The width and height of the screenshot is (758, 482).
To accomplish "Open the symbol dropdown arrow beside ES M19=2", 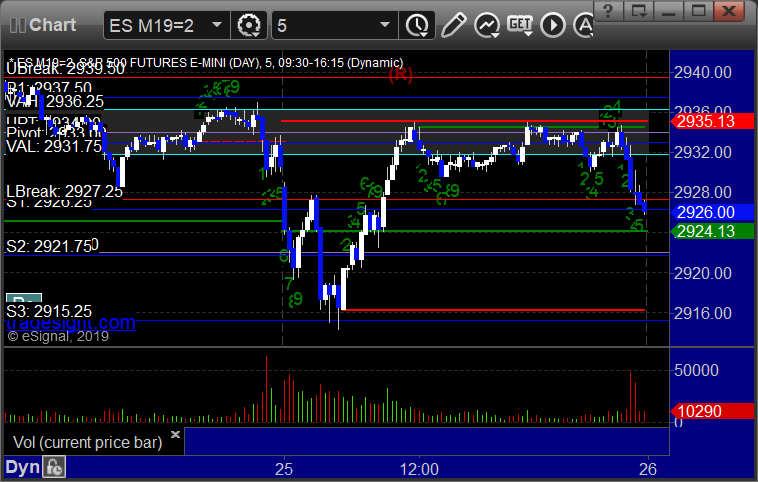I will pos(217,25).
